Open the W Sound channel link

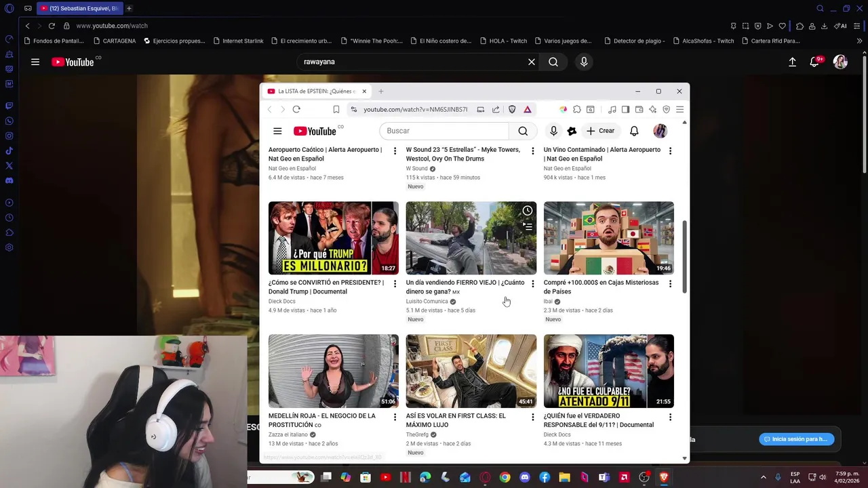click(417, 168)
